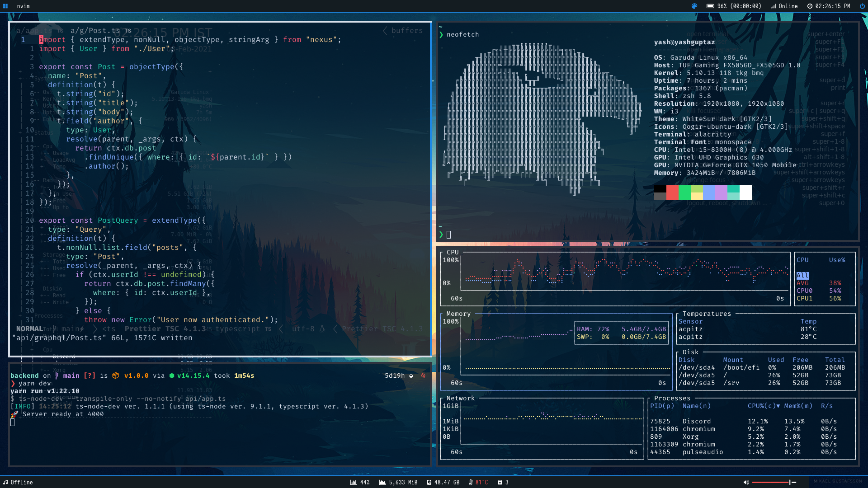The image size is (868, 488).
Task: Click the package updates icon showing 3
Action: [x=503, y=482]
